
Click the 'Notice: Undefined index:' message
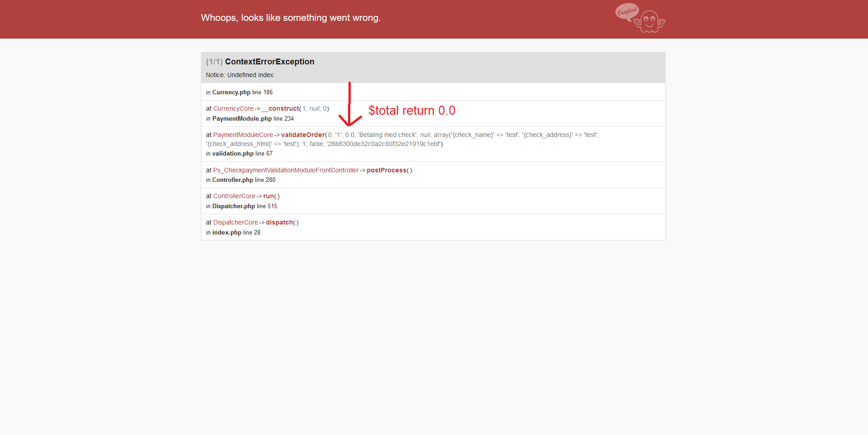[240, 75]
